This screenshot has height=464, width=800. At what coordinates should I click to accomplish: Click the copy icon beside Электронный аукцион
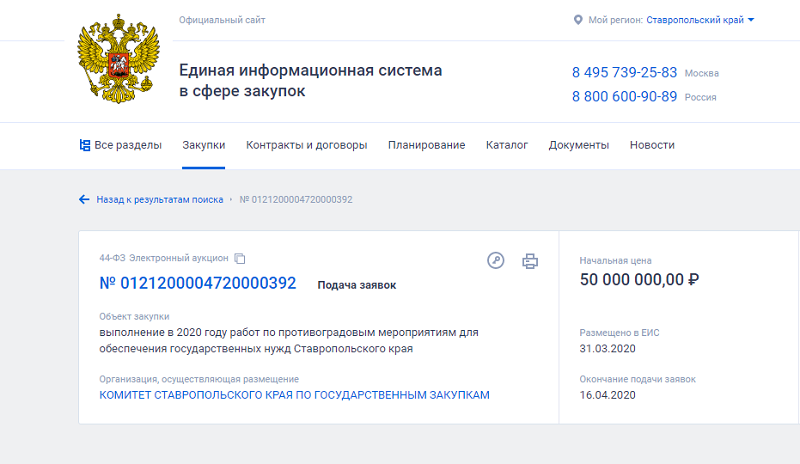[x=240, y=258]
